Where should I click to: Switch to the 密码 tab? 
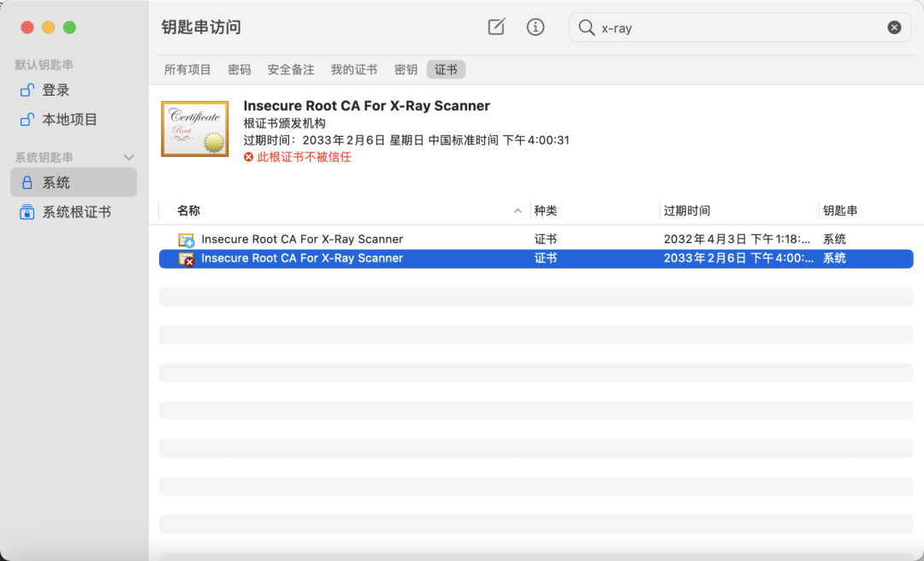tap(240, 69)
